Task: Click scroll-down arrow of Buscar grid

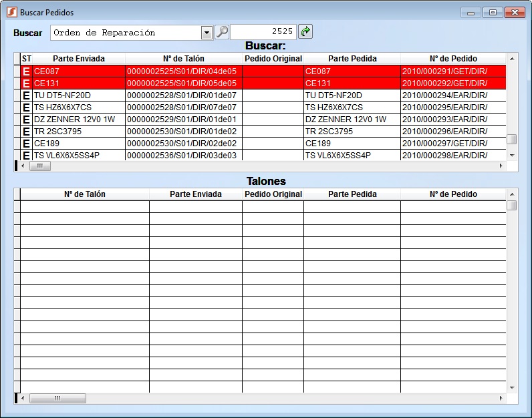Action: tap(512, 155)
